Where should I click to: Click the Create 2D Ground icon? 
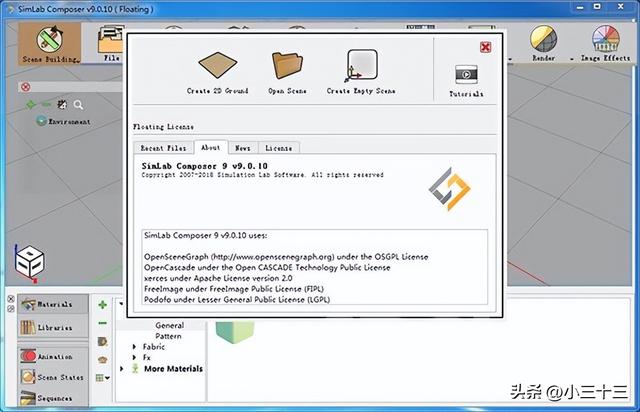218,65
